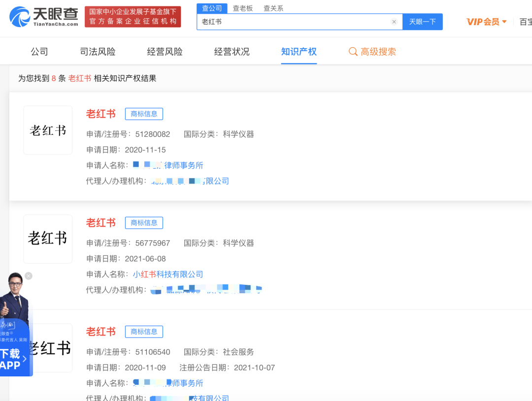Open the 小红书科技有限公司 applicant link
The image size is (532, 401).
click(x=167, y=274)
